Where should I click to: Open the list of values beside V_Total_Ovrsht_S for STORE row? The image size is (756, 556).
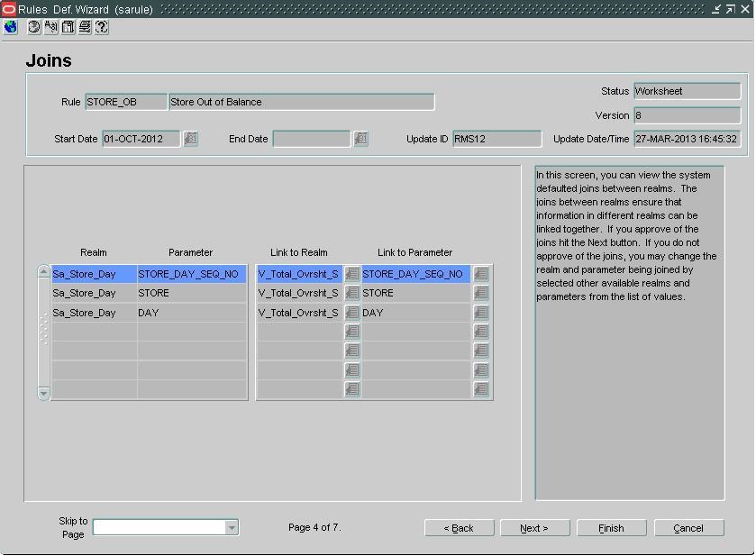point(352,293)
